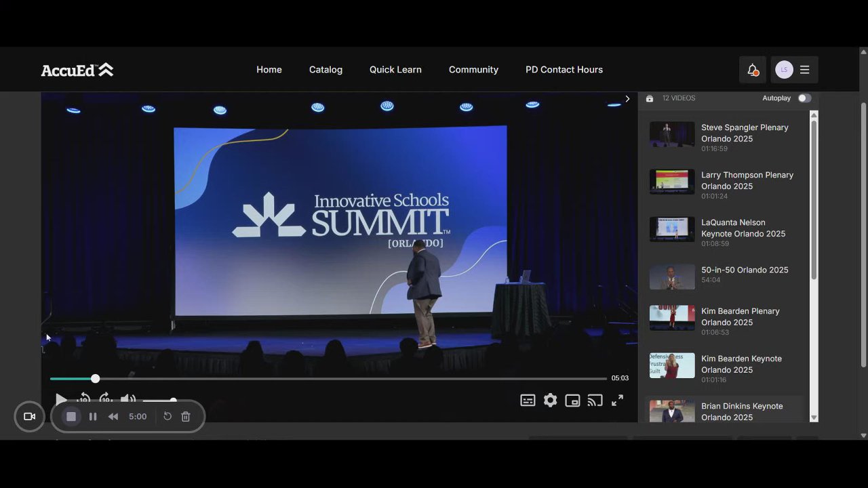
Task: Turn on closed captions
Action: (528, 401)
